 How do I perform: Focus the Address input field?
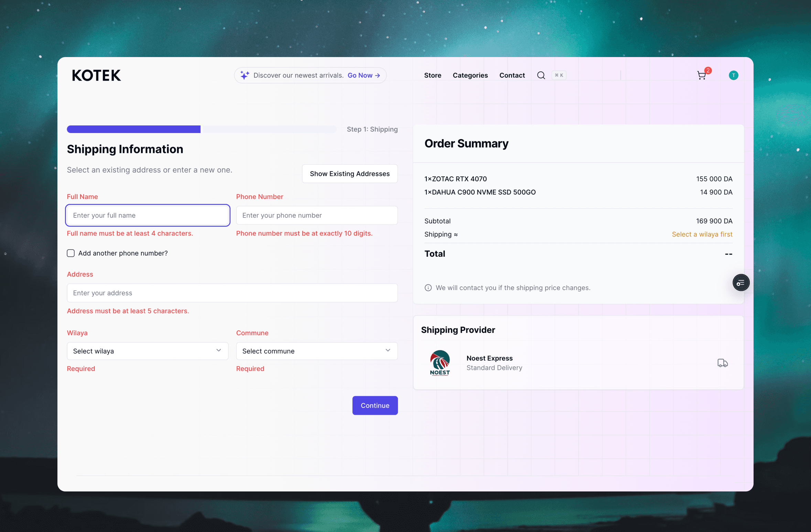click(232, 293)
